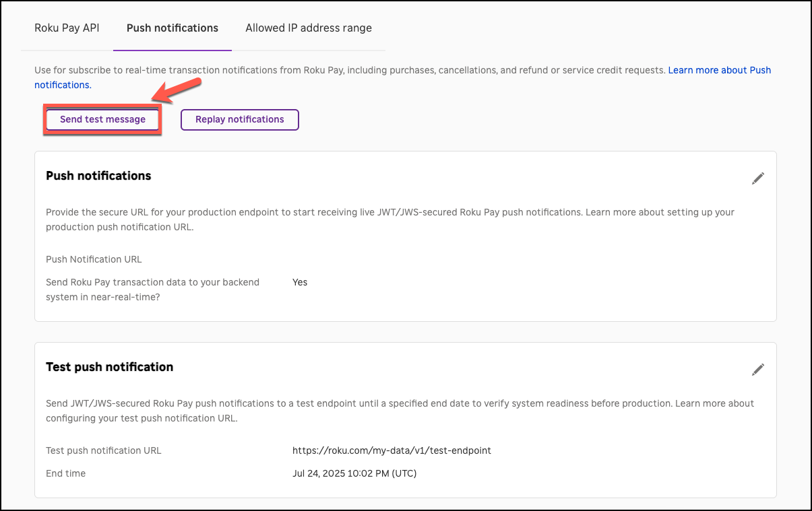
Task: Switch to the Roku Pay API tab
Action: click(x=66, y=28)
